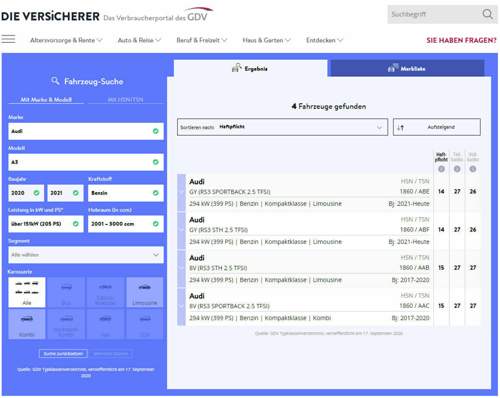The width and height of the screenshot is (500, 398).
Task: Click the Aufsteigend sort order button
Action: [x=437, y=127]
